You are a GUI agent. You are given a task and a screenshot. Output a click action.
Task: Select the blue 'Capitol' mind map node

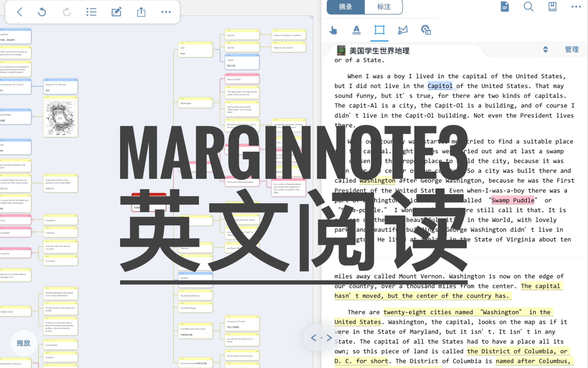242,62
